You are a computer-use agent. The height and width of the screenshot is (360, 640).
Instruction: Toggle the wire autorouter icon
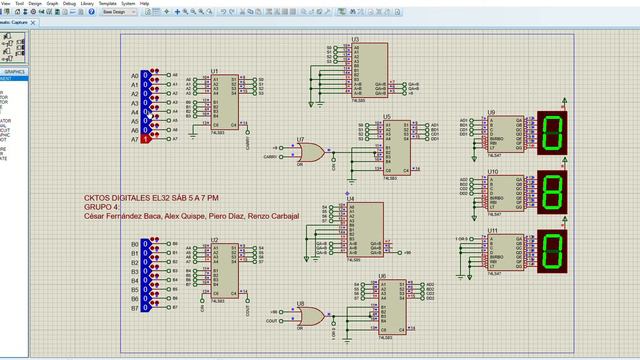(x=342, y=12)
